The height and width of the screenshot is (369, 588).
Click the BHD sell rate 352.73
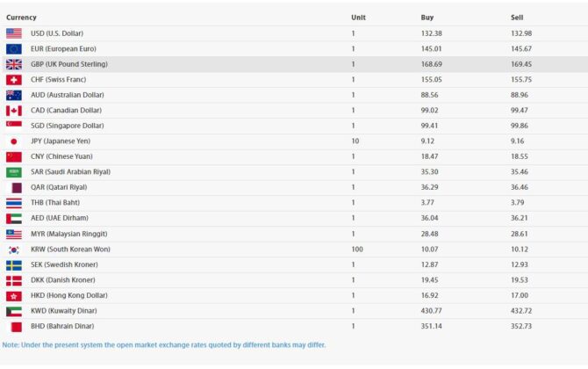point(521,326)
